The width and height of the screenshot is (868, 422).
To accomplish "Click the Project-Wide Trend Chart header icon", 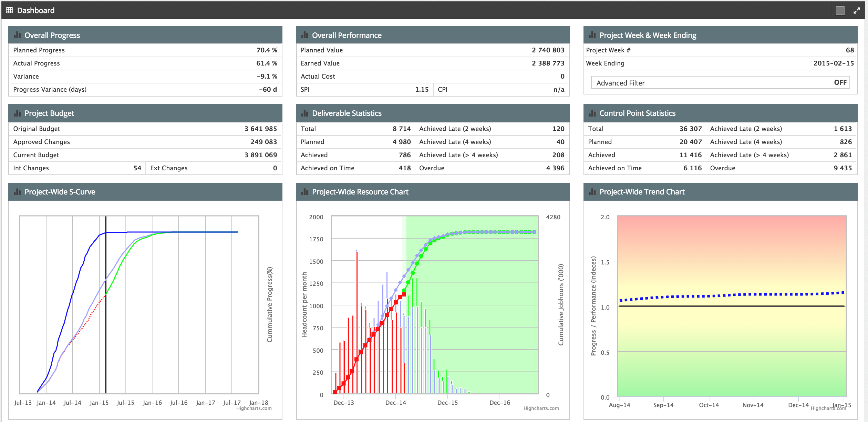I will point(592,192).
